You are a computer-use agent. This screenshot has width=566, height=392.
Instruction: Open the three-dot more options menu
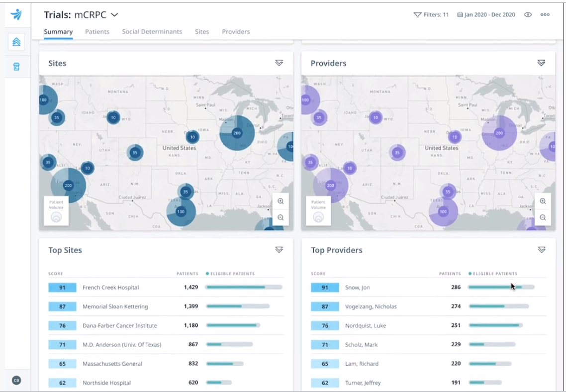[545, 14]
